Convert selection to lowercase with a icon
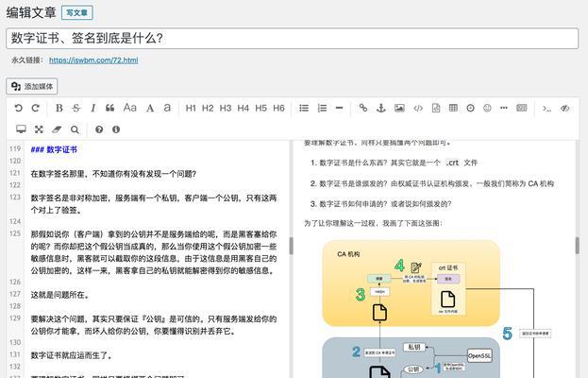This screenshot has width=588, height=378. pyautogui.click(x=167, y=108)
